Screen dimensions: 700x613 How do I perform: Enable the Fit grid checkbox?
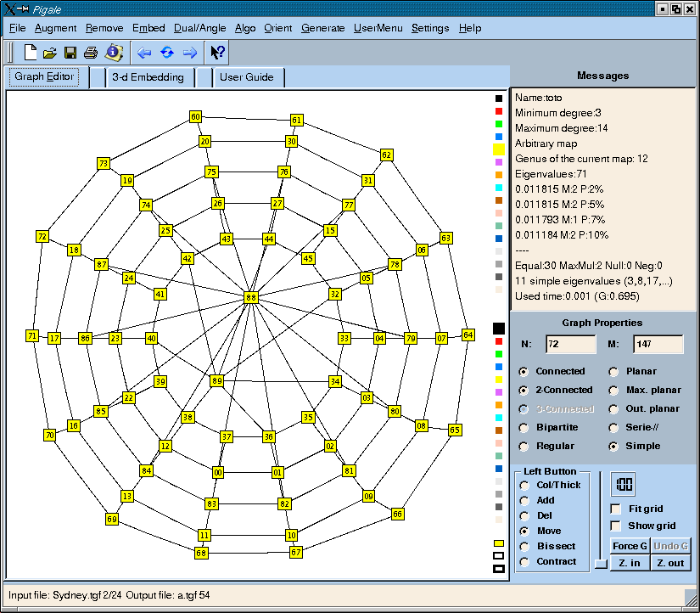[x=616, y=509]
